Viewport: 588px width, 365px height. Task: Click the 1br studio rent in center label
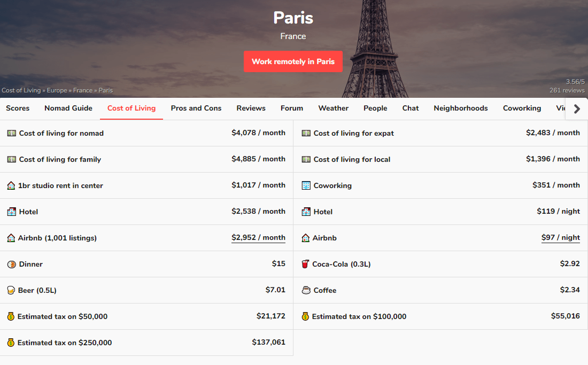pos(60,185)
